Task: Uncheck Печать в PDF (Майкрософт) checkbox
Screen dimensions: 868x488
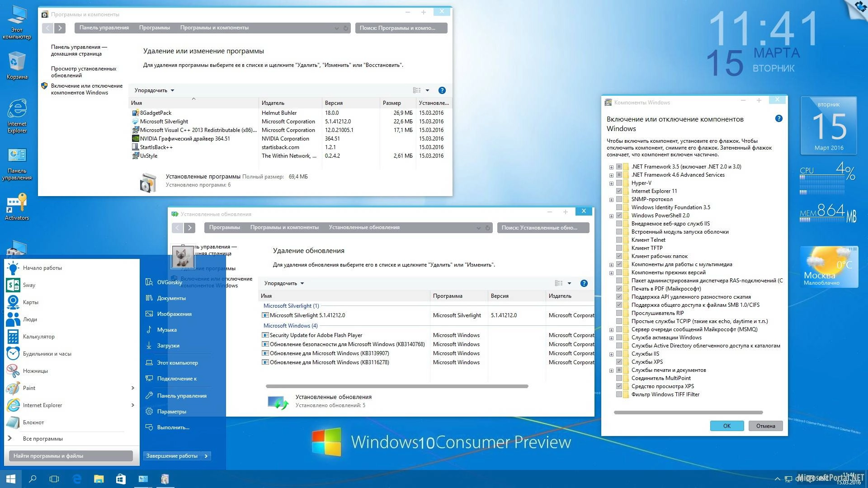Action: [619, 289]
